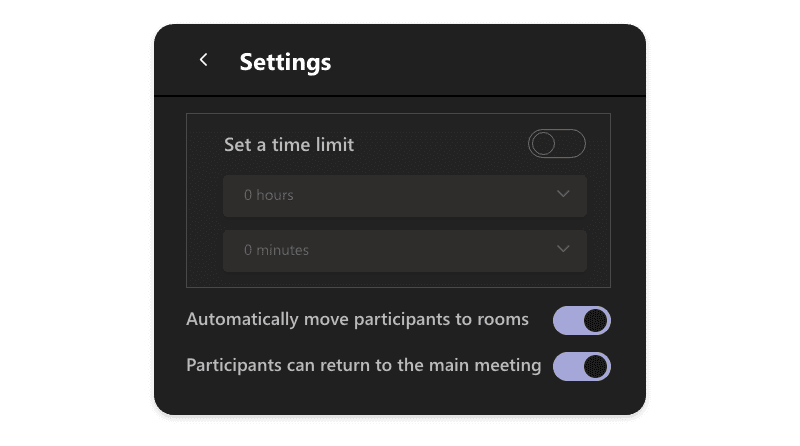Click the Settings heading text
The image size is (800, 446).
285,62
